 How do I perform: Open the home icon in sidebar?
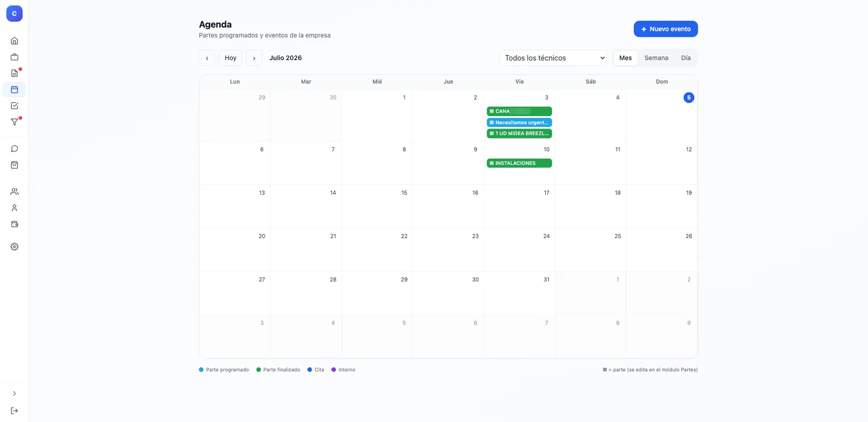point(15,41)
